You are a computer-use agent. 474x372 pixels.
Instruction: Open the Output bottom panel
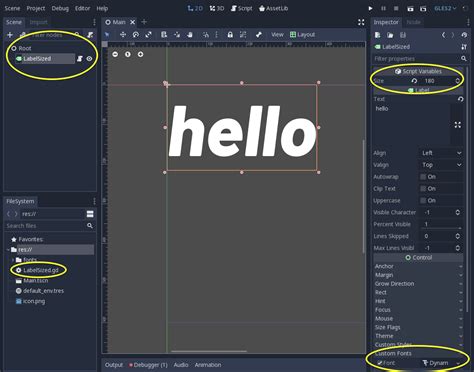pyautogui.click(x=114, y=365)
